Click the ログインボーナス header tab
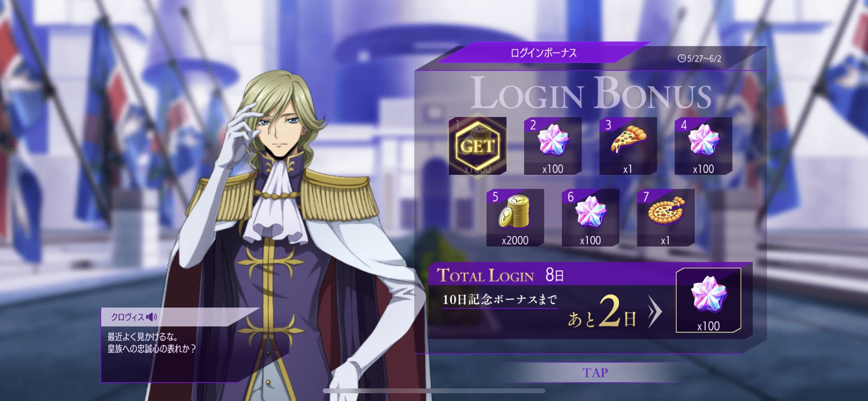 click(543, 53)
